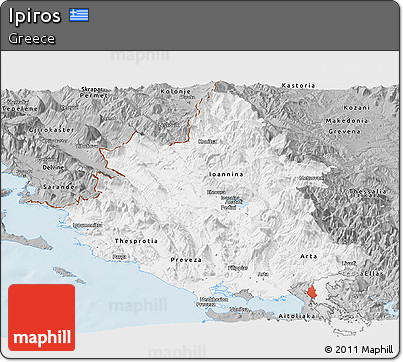Click the Kozani map label
The image size is (403, 362).
357,108
